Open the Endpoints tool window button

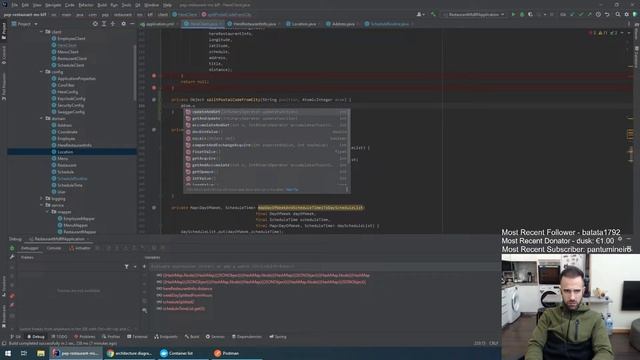coord(166,337)
